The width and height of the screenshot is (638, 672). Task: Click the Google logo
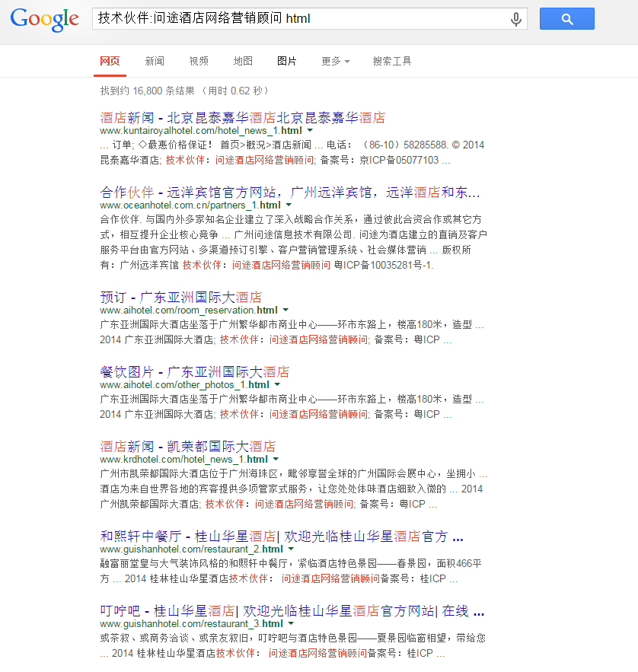pos(45,19)
